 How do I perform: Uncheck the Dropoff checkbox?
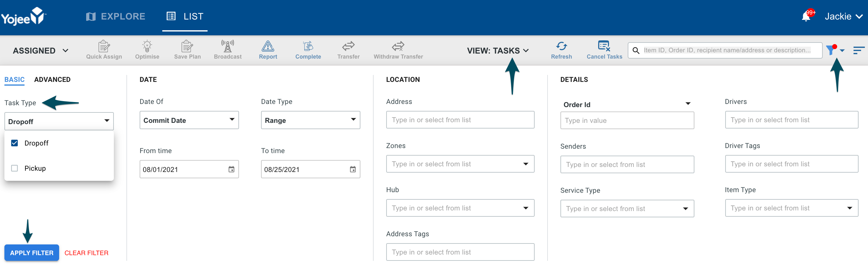(14, 143)
